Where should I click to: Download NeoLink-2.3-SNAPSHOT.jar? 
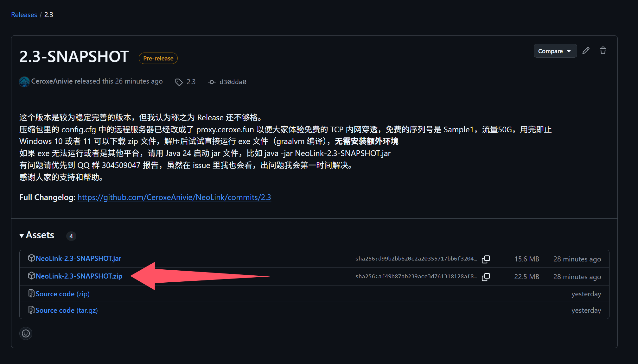78,259
